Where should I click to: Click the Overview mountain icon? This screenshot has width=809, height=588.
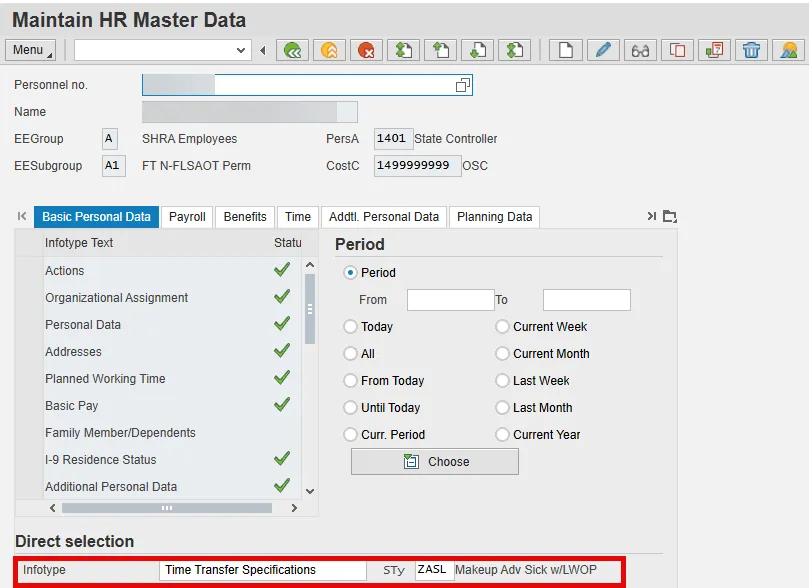tap(789, 51)
